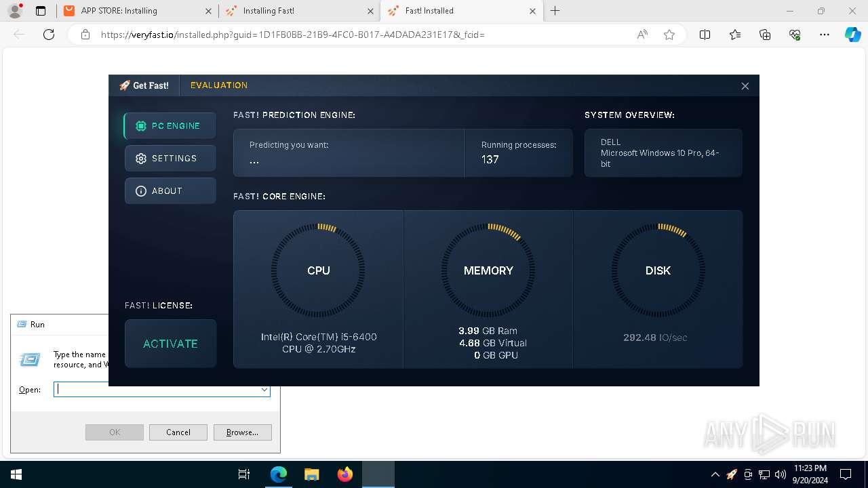Screen dimensions: 868x488
Task: Select the Disk gauge dial
Action: 658,270
